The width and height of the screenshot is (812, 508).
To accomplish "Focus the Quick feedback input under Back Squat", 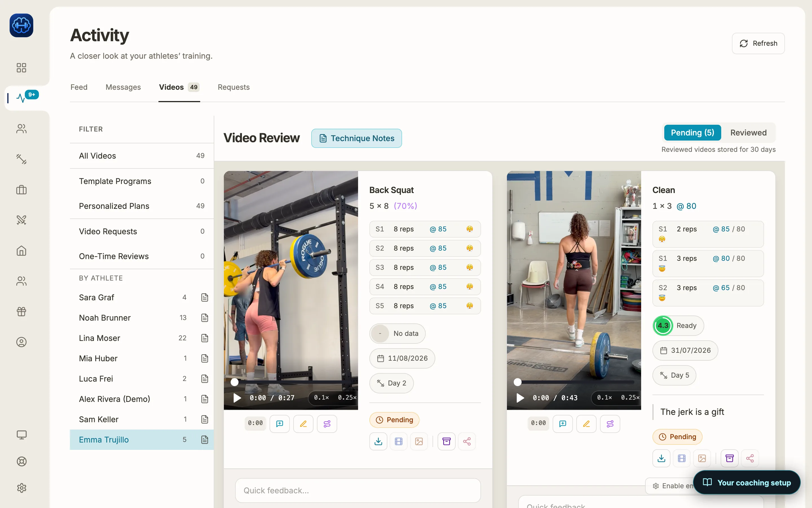I will [358, 491].
